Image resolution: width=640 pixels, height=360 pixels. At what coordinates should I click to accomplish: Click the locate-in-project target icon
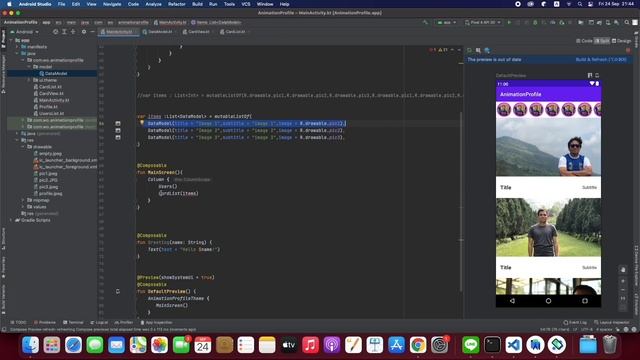click(56, 31)
